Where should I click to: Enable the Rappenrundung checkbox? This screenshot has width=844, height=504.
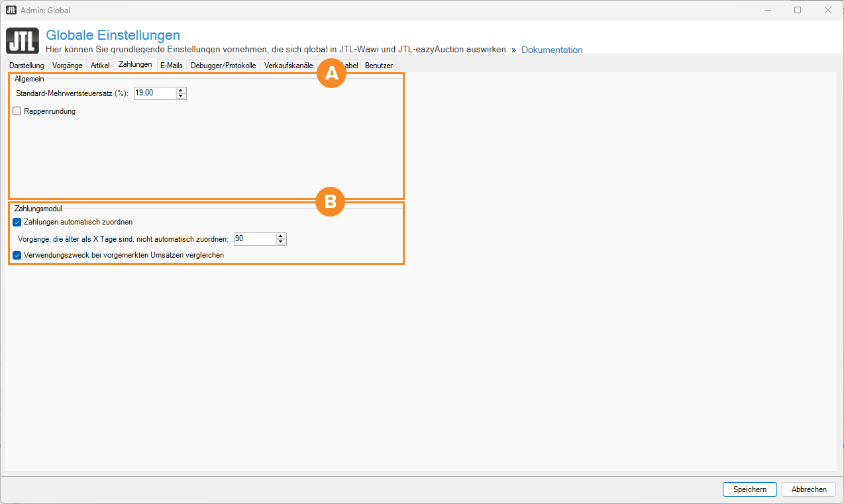[x=17, y=111]
